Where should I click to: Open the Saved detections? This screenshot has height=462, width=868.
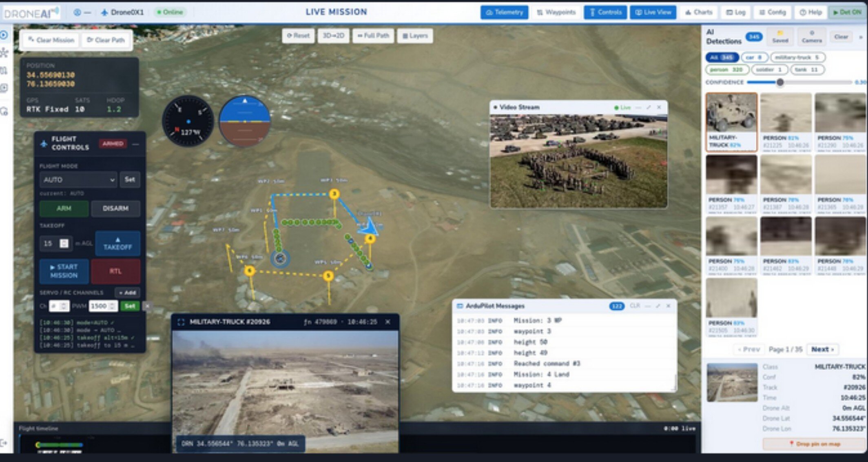pos(780,37)
